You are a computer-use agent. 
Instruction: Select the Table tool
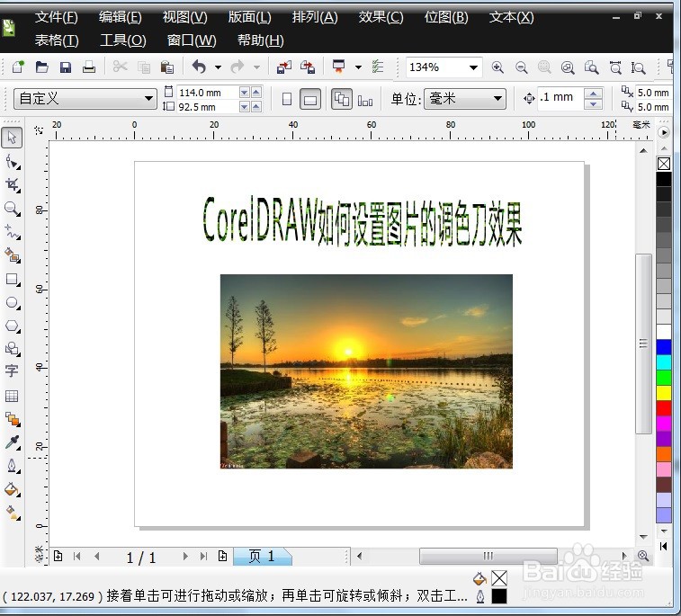point(12,396)
